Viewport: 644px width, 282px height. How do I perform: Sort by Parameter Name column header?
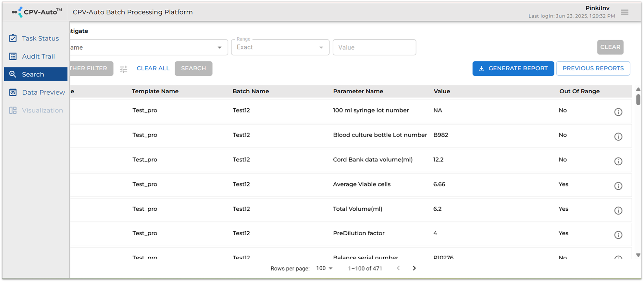pos(358,91)
